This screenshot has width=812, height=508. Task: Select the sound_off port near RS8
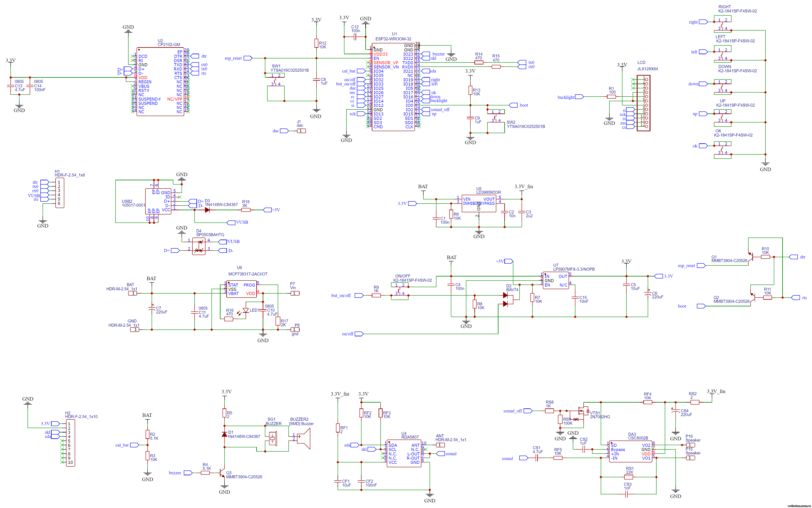[x=528, y=411]
